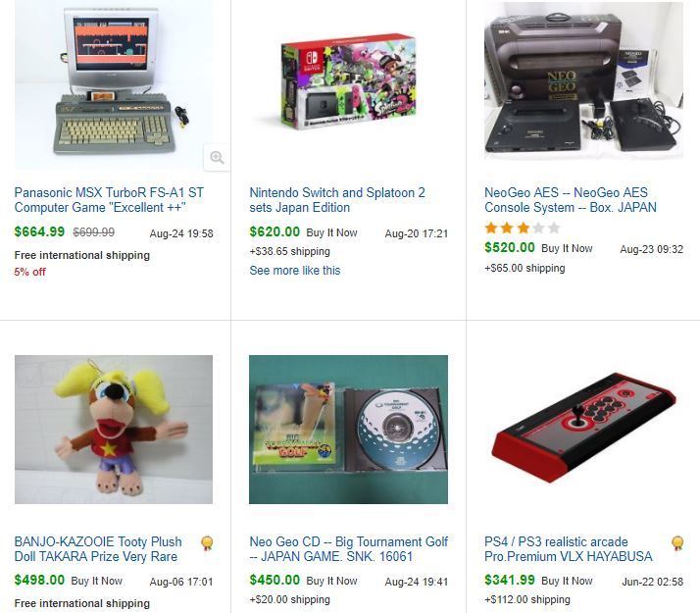Click the Tooty plush doll thumbnail

114,430
